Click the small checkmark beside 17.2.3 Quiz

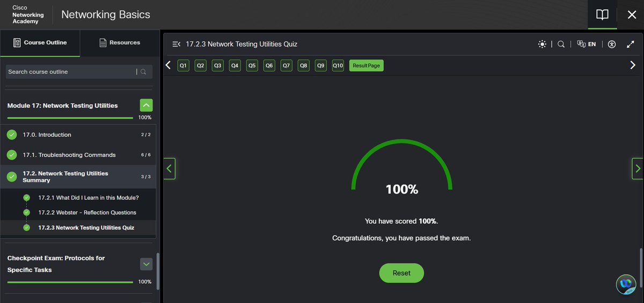point(26,227)
